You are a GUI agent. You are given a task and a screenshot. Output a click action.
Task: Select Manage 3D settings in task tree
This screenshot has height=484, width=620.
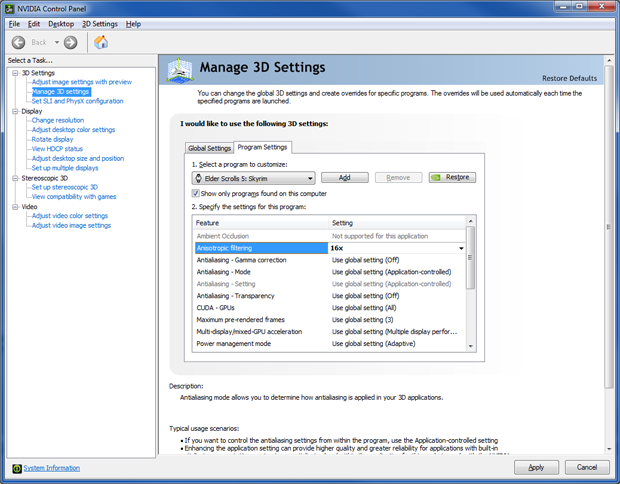61,92
